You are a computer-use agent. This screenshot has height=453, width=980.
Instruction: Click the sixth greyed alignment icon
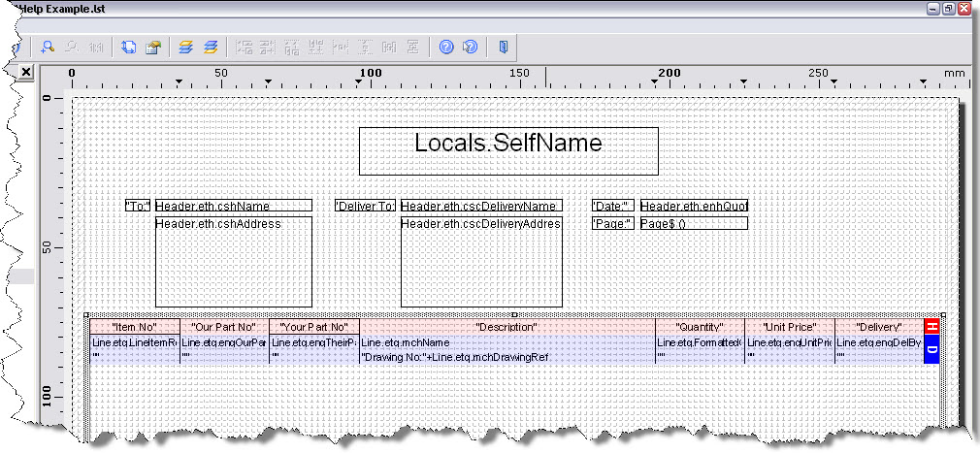365,47
